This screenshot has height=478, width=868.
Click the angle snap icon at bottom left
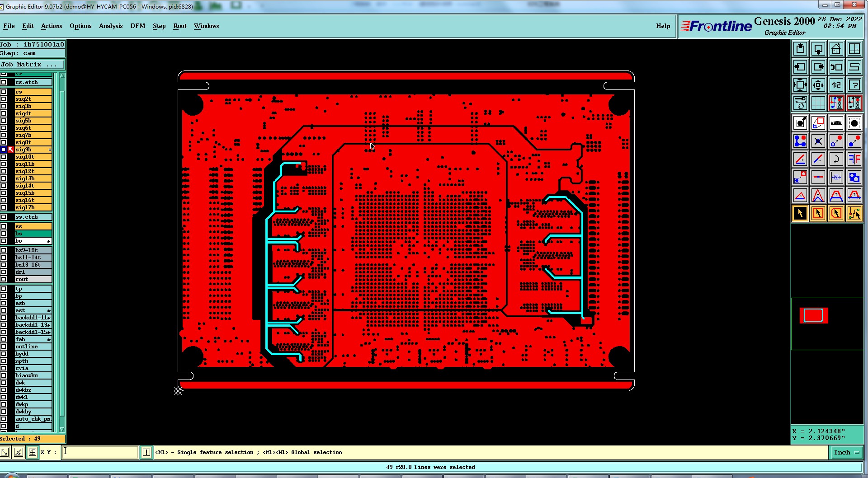coord(19,452)
